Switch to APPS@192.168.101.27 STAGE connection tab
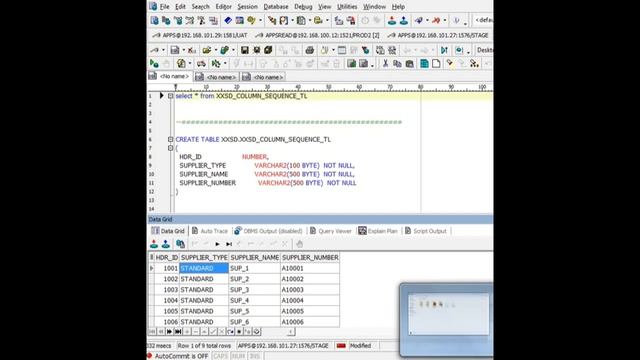This screenshot has height=360, width=640. pos(438,36)
